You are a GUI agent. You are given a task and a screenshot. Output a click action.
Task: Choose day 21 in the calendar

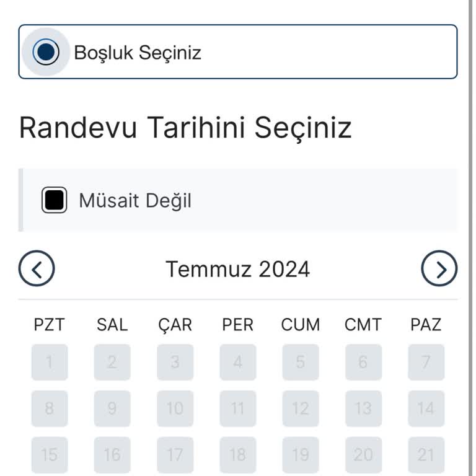426,455
